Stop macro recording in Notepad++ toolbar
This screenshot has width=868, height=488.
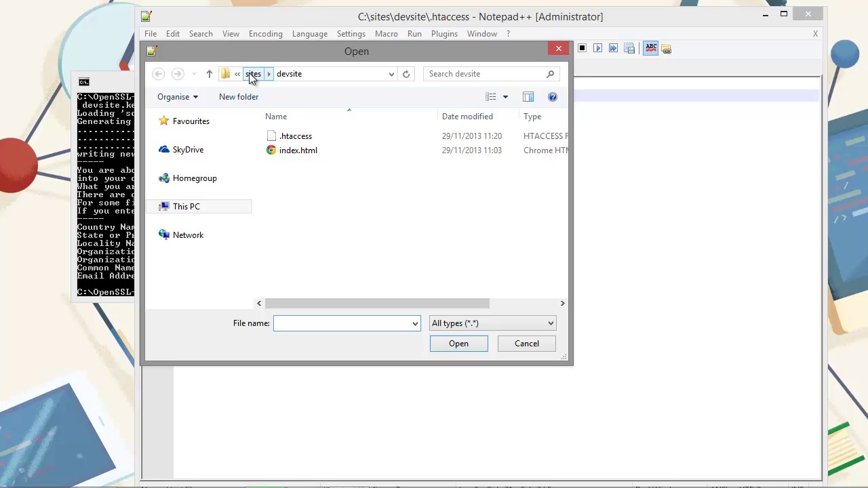[582, 48]
